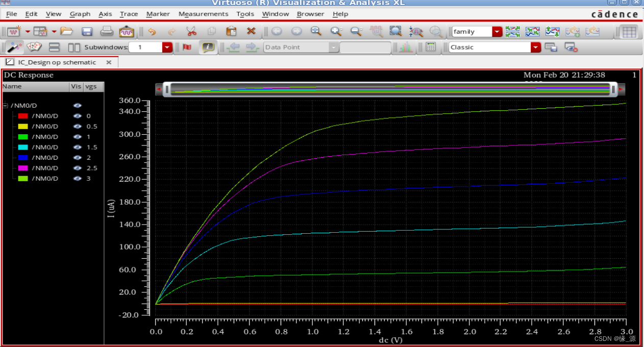Screen dimensions: 644x347
Task: Open the File menu
Action: 11,14
